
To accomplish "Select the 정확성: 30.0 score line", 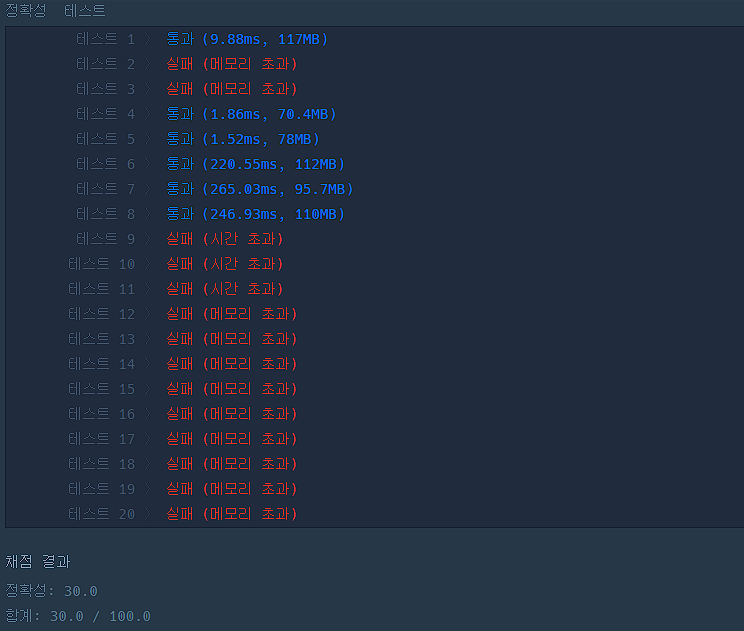I will [51, 591].
